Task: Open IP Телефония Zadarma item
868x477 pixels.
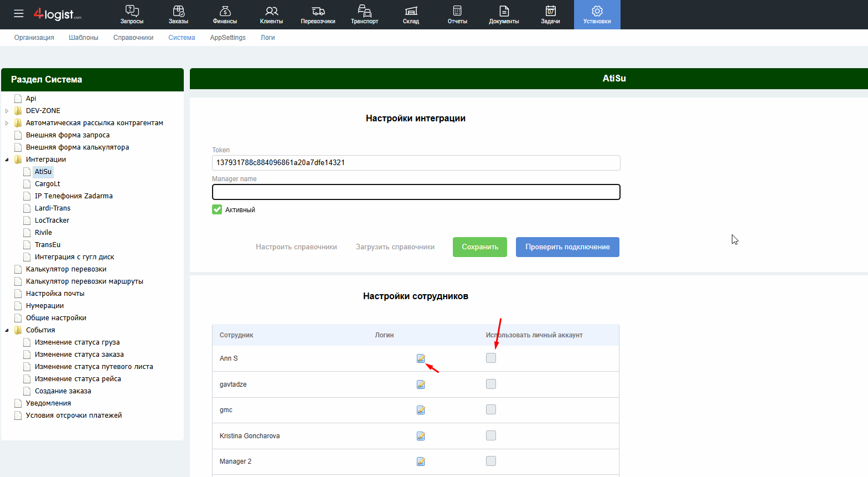Action: coord(74,196)
